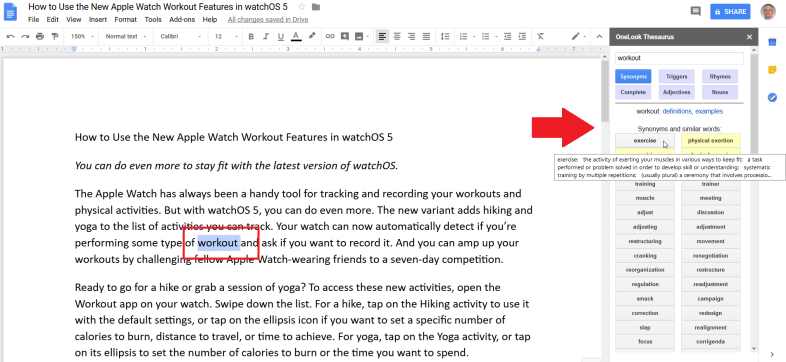This screenshot has width=786, height=362.
Task: Open the Format menu
Action: click(125, 20)
